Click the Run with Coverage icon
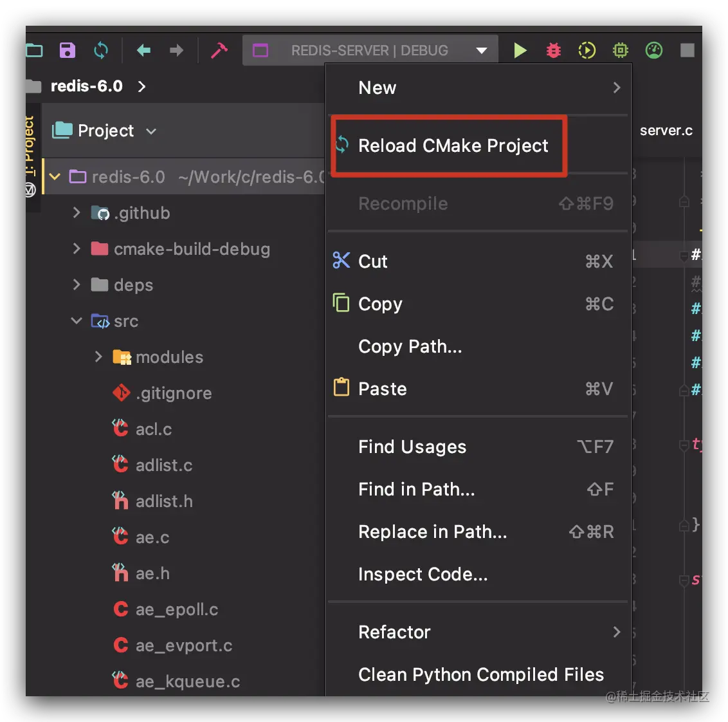Viewport: 728px width, 722px height. pos(587,50)
